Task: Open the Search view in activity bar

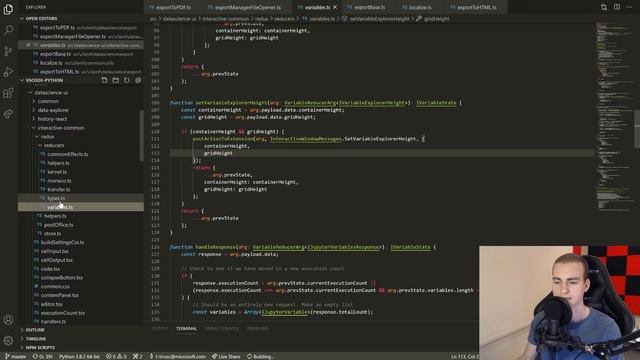Action: [8, 30]
